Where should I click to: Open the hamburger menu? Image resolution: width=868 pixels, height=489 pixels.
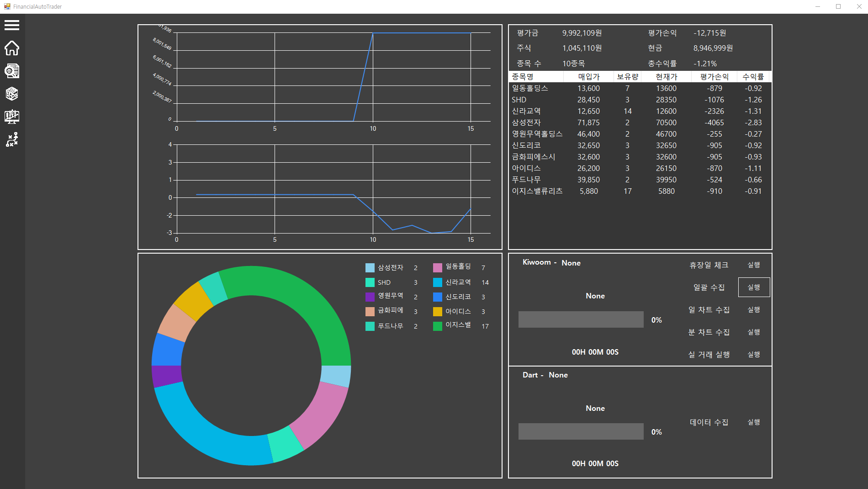(x=12, y=25)
